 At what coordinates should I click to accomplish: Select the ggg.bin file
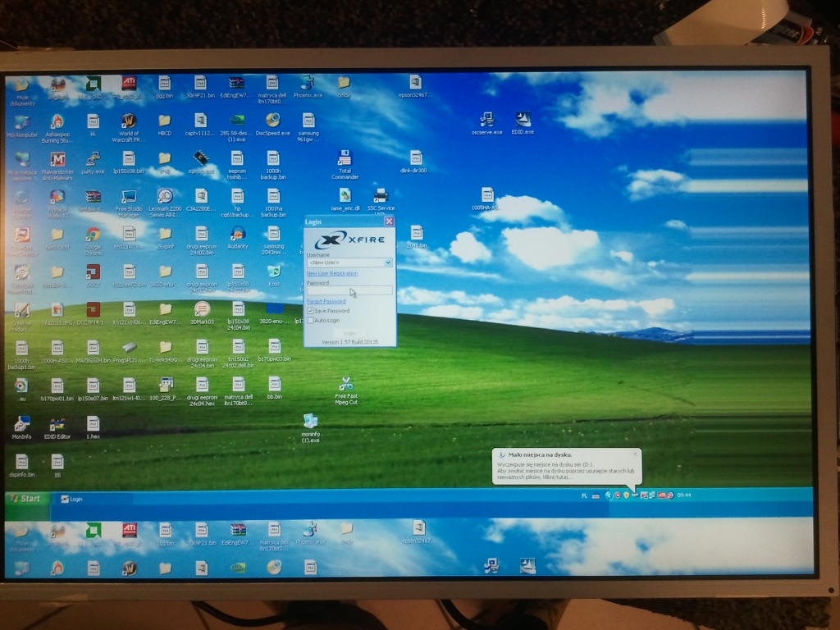[x=164, y=88]
